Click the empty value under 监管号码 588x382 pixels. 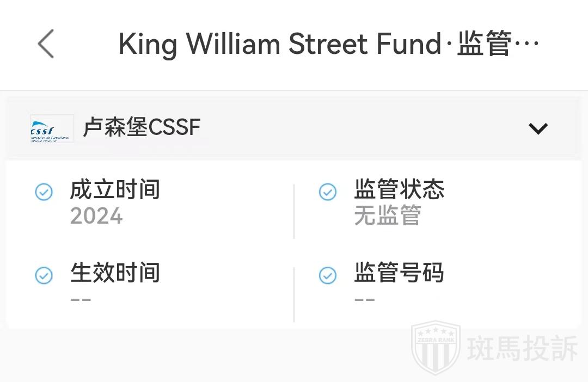tap(365, 300)
